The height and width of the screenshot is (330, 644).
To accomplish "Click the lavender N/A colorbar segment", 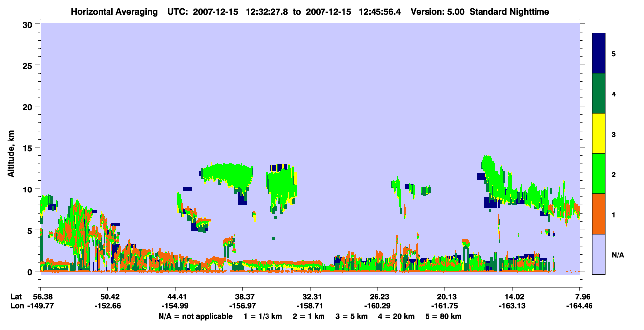I will point(599,254).
